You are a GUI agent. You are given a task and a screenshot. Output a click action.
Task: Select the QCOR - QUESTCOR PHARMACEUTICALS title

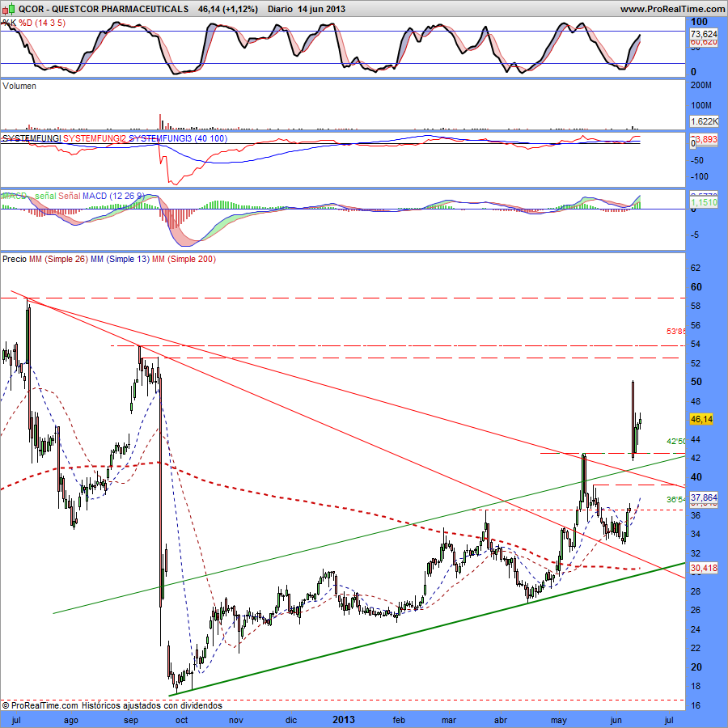pyautogui.click(x=104, y=9)
